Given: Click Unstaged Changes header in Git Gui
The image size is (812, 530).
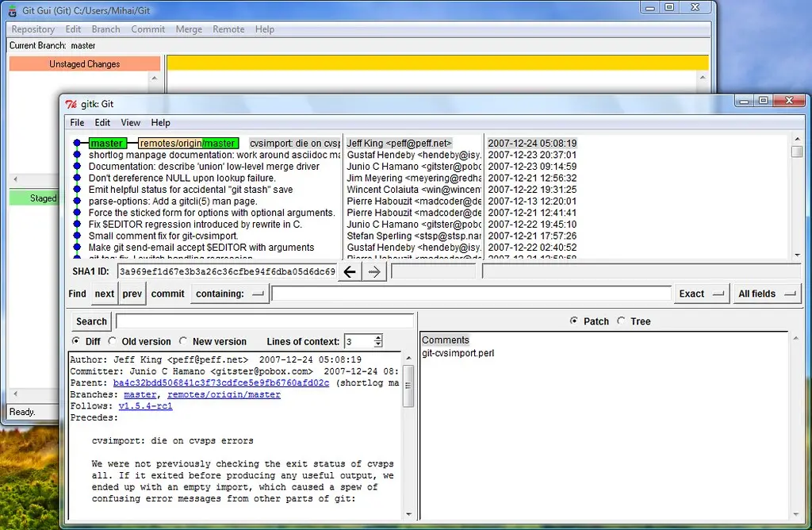Looking at the screenshot, I should [84, 63].
